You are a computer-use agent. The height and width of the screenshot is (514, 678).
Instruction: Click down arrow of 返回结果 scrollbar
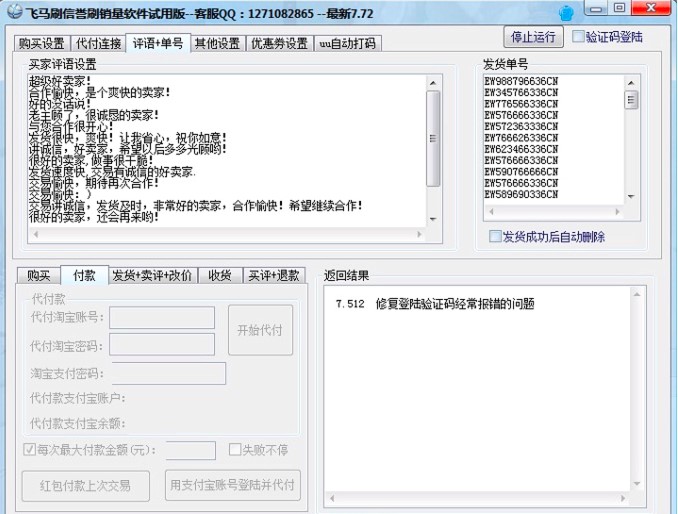coord(637,484)
